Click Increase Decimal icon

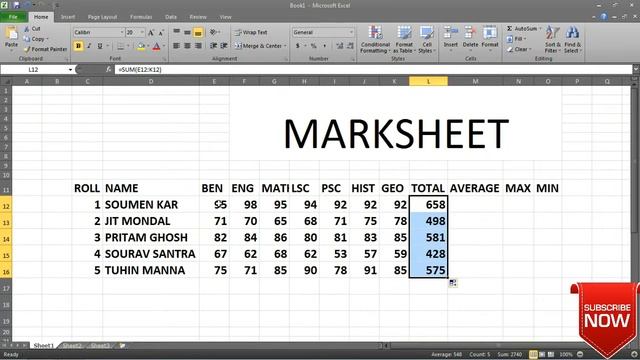[x=339, y=46]
